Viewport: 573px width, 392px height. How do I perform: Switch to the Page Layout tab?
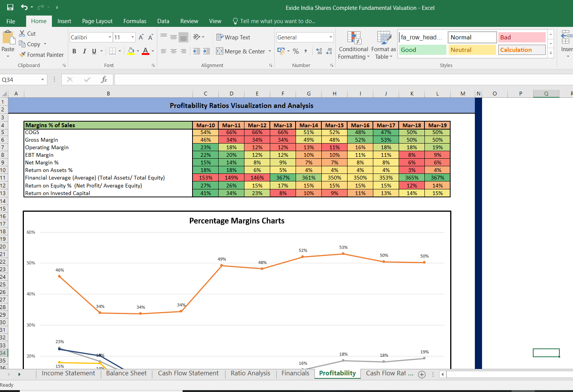[97, 21]
